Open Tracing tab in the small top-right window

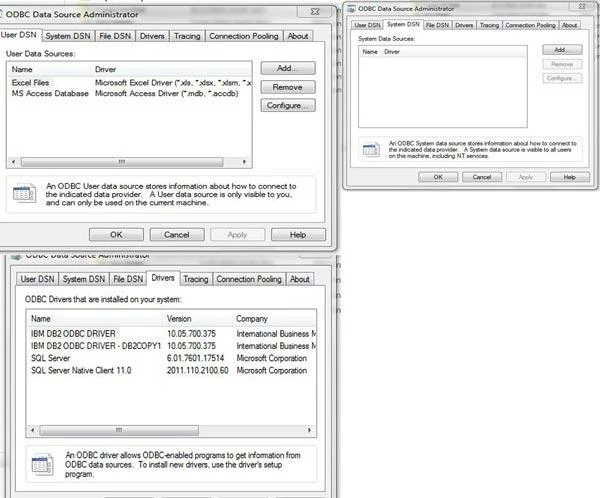(x=489, y=25)
